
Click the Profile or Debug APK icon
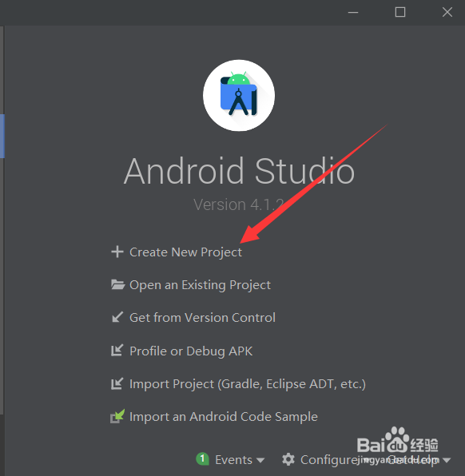pos(117,351)
